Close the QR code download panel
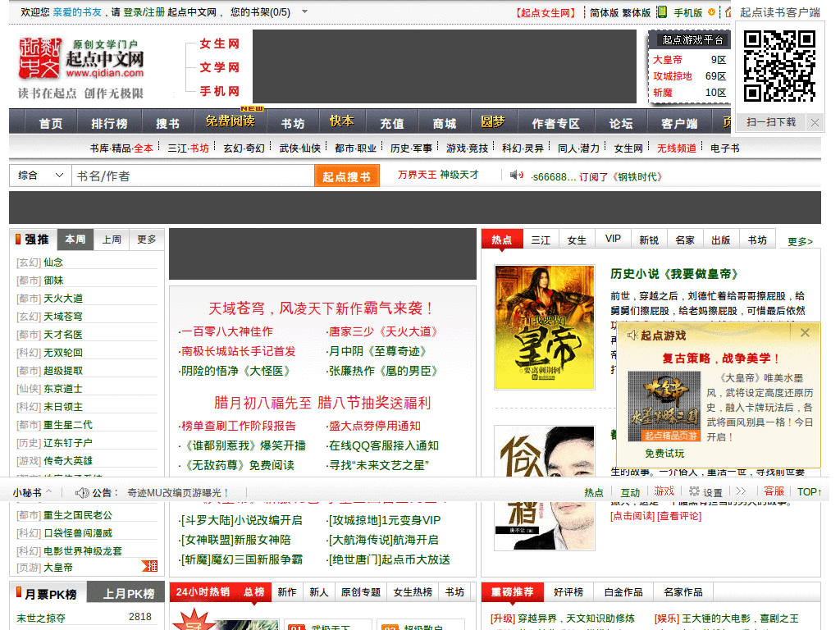 815,123
